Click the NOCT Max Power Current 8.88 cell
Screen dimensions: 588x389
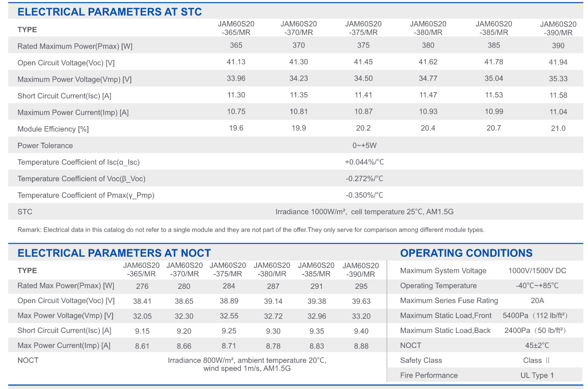(361, 346)
